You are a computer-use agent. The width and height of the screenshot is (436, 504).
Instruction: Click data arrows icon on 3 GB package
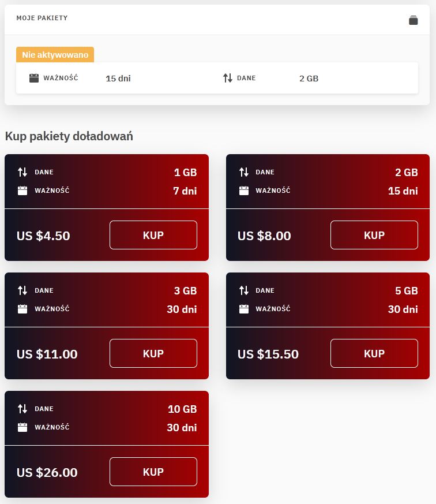22,290
